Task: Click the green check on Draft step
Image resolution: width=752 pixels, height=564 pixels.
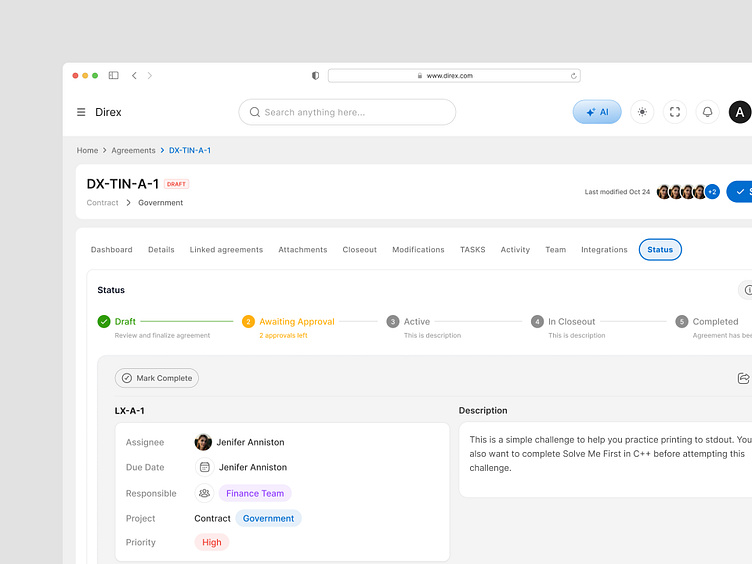Action: [104, 321]
